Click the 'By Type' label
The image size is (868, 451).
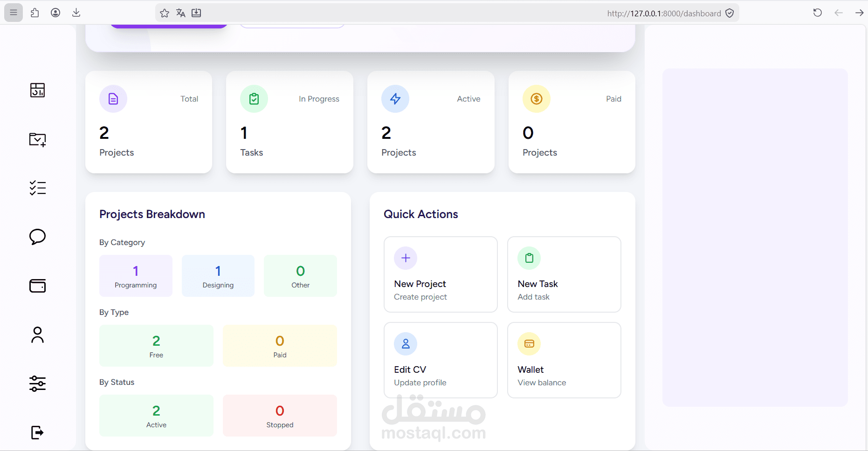coord(114,312)
